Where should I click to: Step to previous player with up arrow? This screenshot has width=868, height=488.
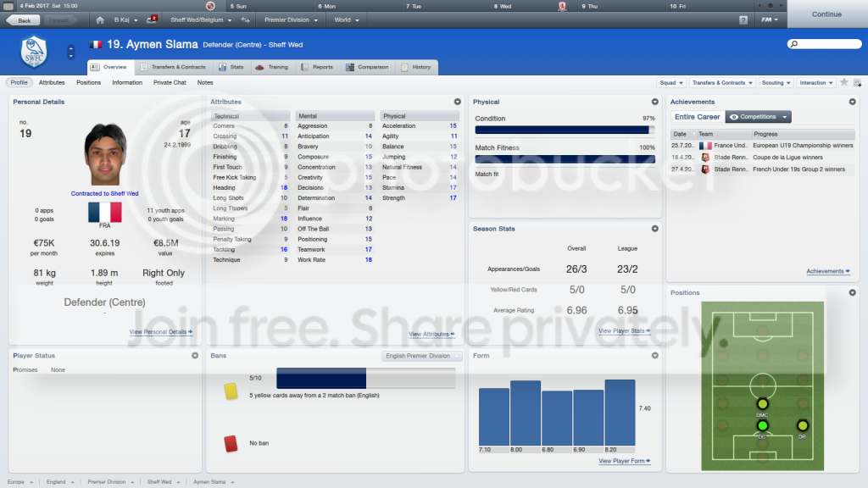(x=71, y=48)
